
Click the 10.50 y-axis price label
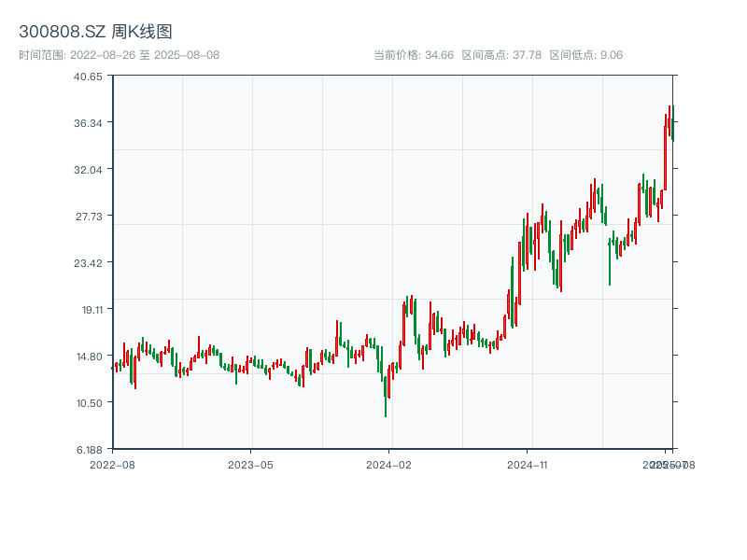[x=88, y=403]
